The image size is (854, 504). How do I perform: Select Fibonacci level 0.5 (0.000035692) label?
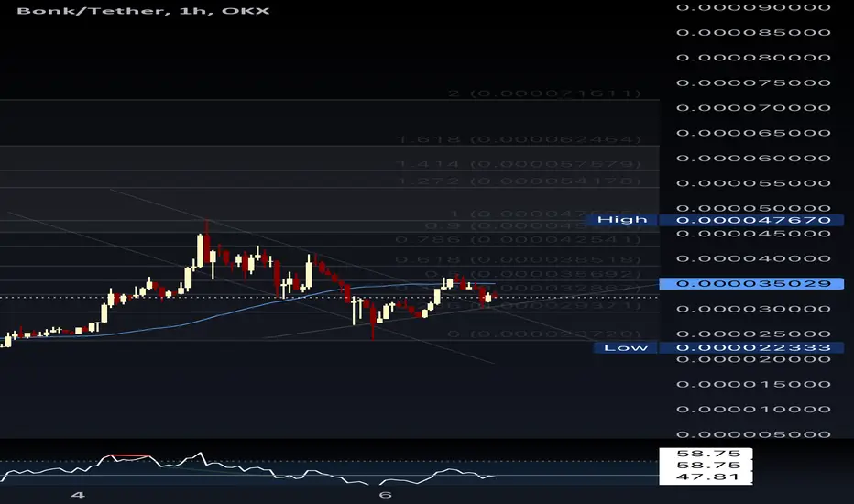click(532, 274)
